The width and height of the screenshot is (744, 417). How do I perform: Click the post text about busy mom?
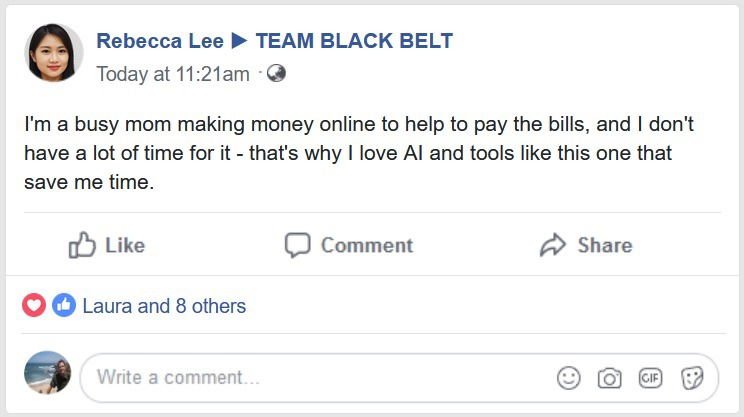[360, 153]
